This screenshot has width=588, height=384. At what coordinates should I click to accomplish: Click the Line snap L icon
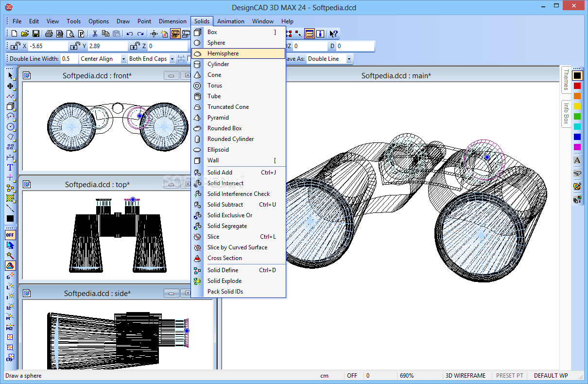(x=10, y=286)
